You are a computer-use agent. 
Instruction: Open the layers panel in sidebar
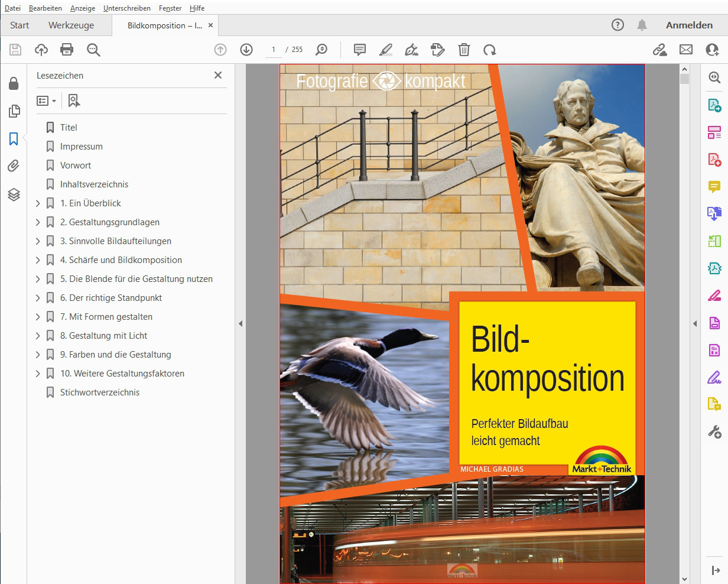pyautogui.click(x=14, y=194)
